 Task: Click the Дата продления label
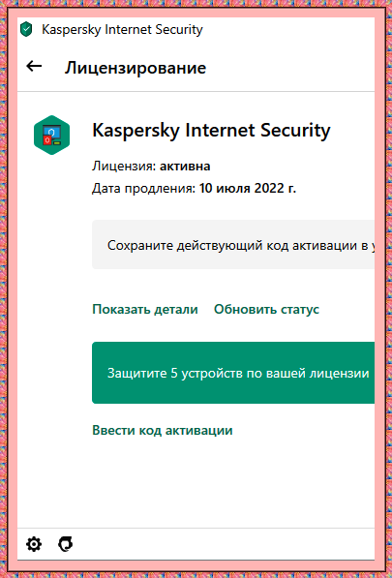point(143,189)
